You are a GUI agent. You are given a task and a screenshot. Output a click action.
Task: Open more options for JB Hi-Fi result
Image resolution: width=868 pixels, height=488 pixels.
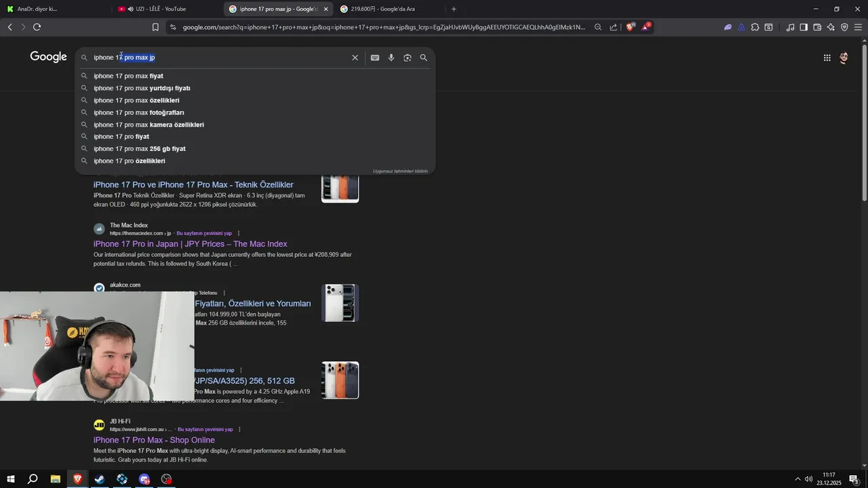tap(239, 429)
